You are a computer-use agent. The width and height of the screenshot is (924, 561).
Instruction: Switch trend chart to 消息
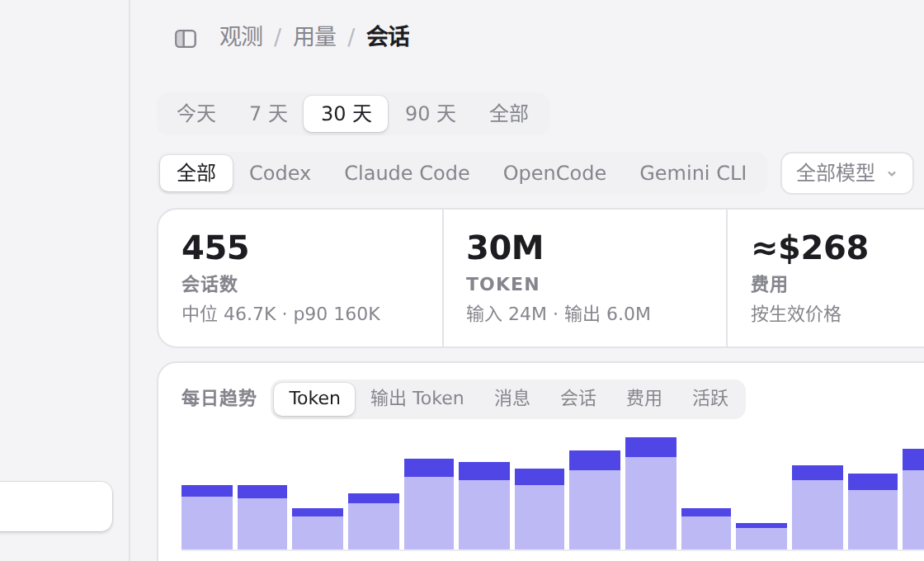click(x=511, y=398)
